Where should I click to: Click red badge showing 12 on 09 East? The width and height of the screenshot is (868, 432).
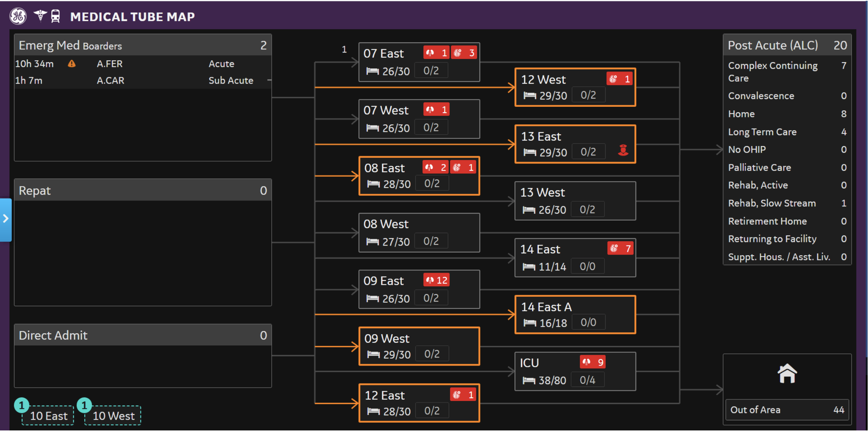436,280
